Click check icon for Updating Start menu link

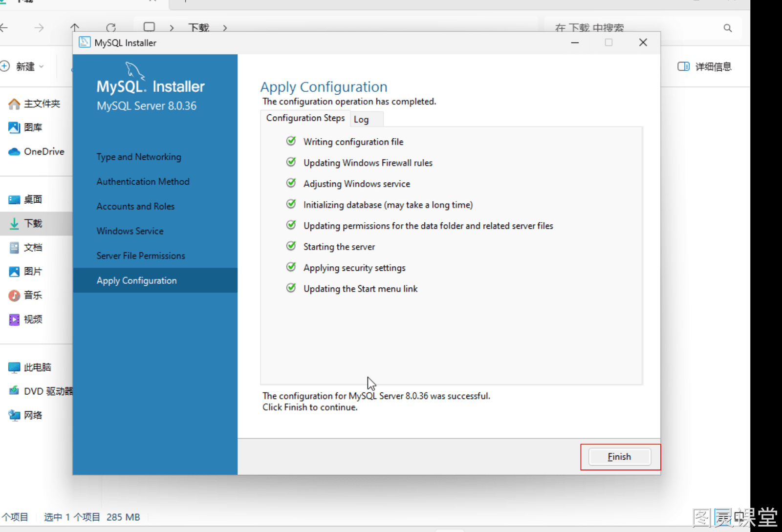(291, 288)
